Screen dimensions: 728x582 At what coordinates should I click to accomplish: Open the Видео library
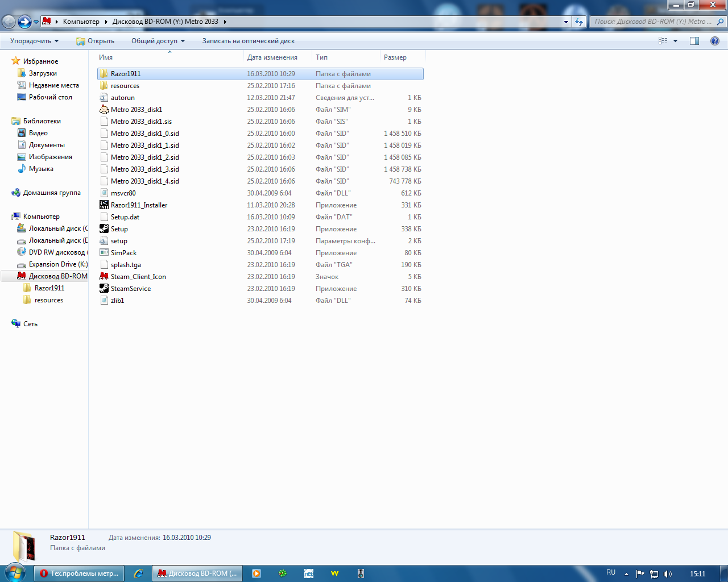click(x=38, y=133)
